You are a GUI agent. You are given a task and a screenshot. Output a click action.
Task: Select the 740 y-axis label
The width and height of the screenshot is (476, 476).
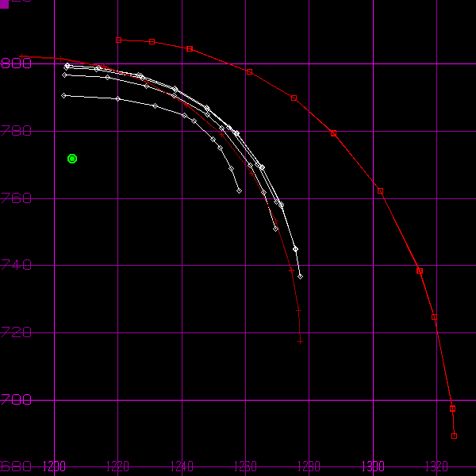pyautogui.click(x=16, y=265)
